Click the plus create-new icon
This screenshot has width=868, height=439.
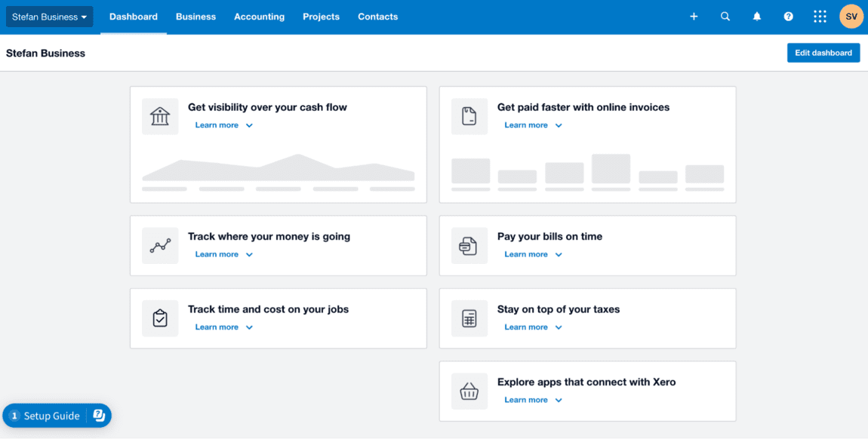[x=694, y=17]
